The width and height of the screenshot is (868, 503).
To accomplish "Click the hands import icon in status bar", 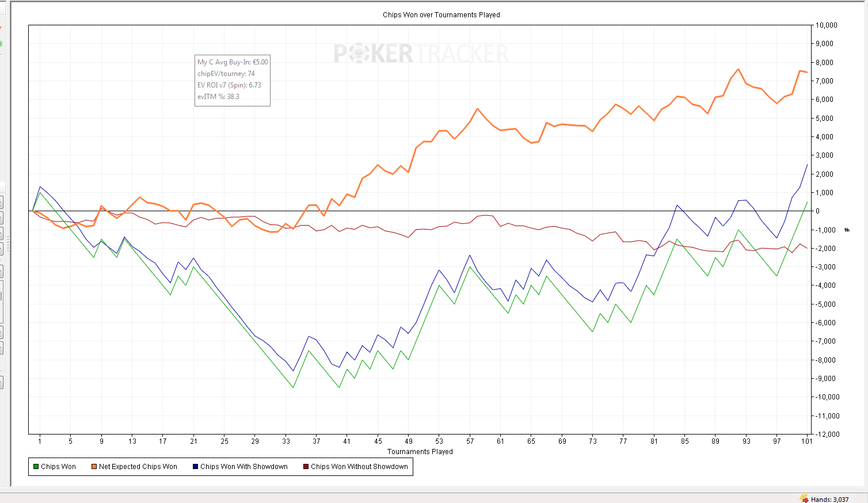I will coord(804,498).
